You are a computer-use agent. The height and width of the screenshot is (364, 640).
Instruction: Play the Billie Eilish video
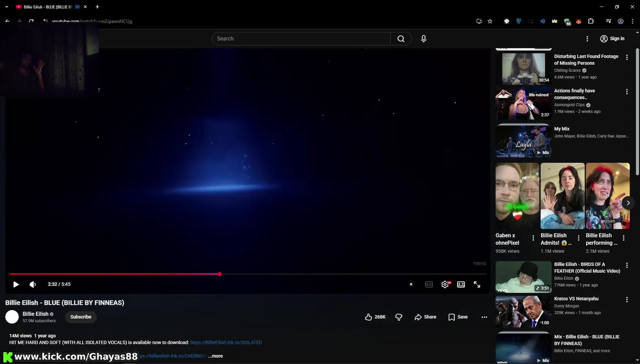(16, 285)
